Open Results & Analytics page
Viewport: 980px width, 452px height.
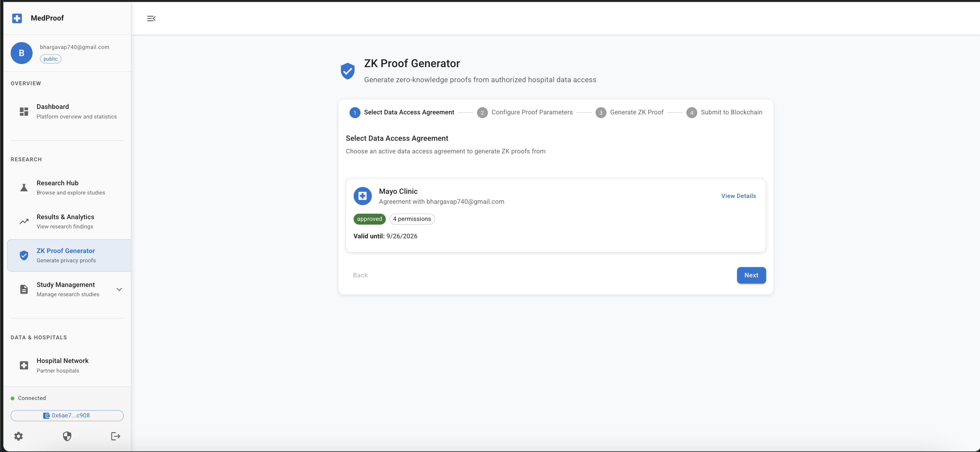65,221
